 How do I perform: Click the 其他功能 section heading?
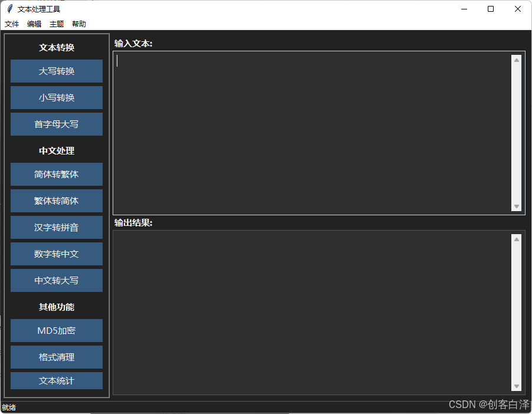(x=56, y=307)
